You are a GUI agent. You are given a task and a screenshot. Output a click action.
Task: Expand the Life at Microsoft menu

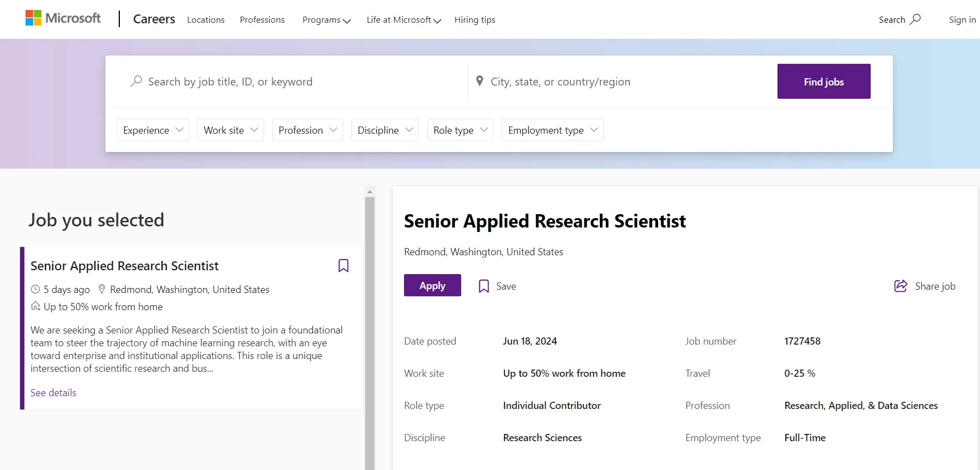404,20
